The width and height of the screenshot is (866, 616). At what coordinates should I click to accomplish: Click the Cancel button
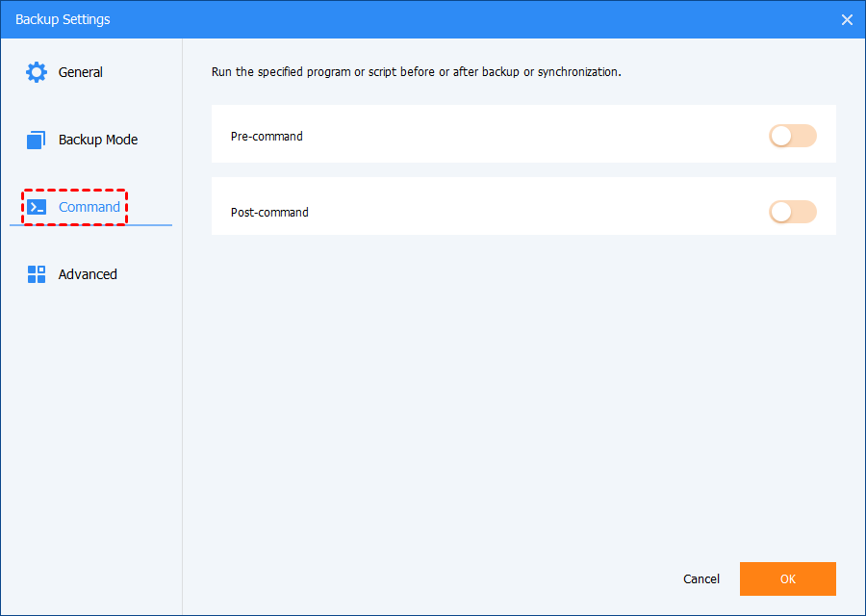700,578
